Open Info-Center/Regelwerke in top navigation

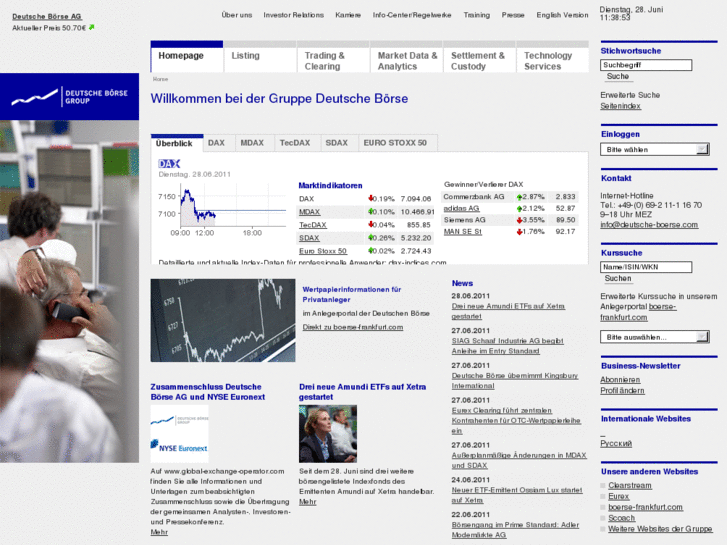(x=412, y=15)
